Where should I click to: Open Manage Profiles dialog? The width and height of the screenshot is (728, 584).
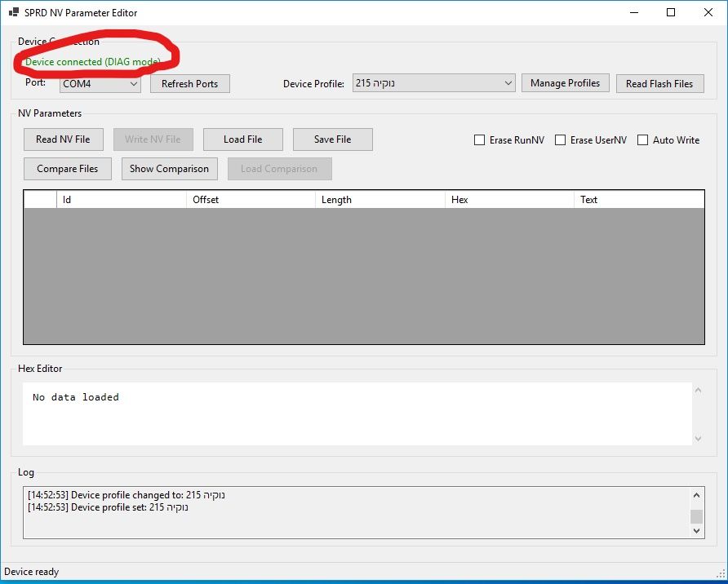tap(565, 83)
